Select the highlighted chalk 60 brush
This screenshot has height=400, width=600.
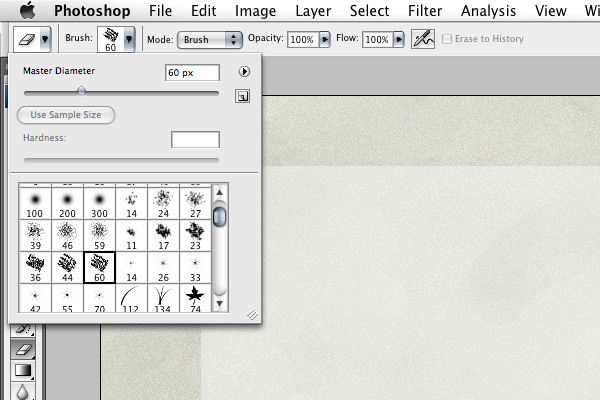tap(99, 268)
